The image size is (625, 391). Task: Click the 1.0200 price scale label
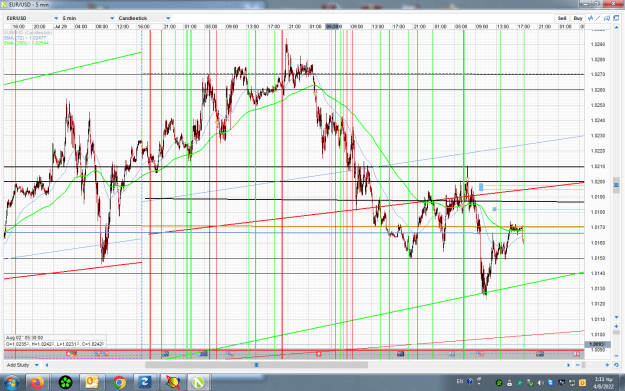click(597, 182)
